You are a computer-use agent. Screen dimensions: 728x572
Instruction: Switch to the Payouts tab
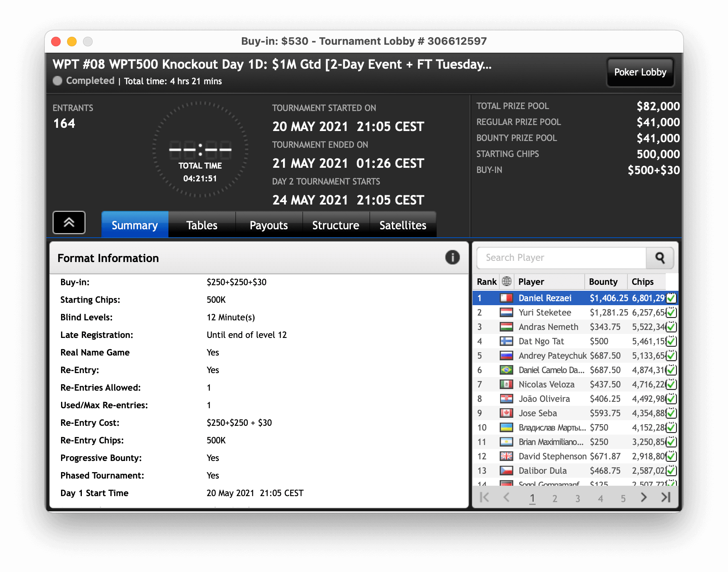point(269,225)
